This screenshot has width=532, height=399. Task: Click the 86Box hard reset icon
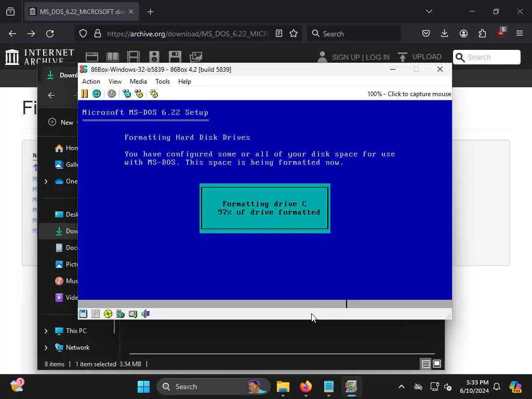pyautogui.click(x=97, y=94)
